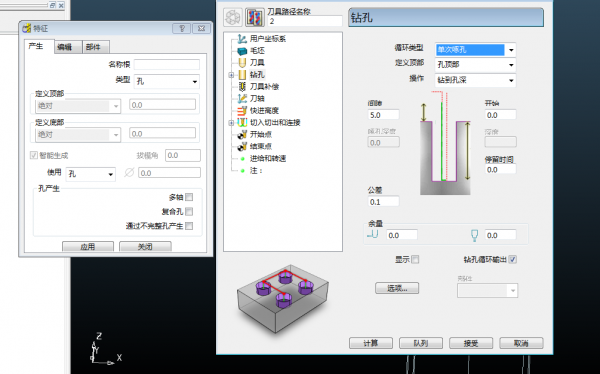The image size is (600, 374).
Task: Uncheck the 钻孔循环输出 checkbox
Action: click(513, 260)
